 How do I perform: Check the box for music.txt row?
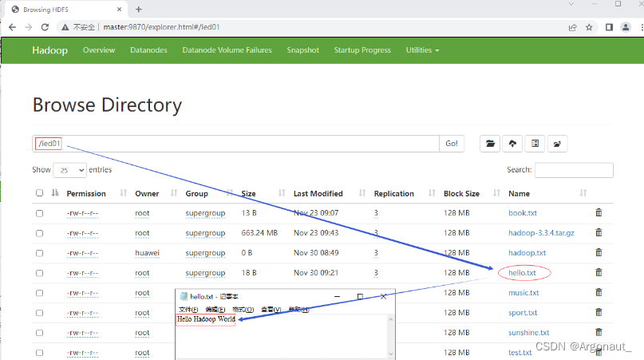(39, 293)
